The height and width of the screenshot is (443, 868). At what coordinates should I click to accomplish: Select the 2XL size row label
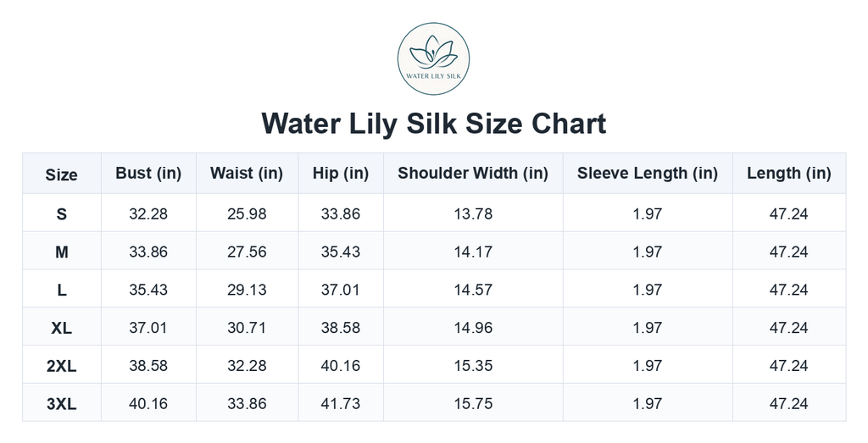pos(61,366)
